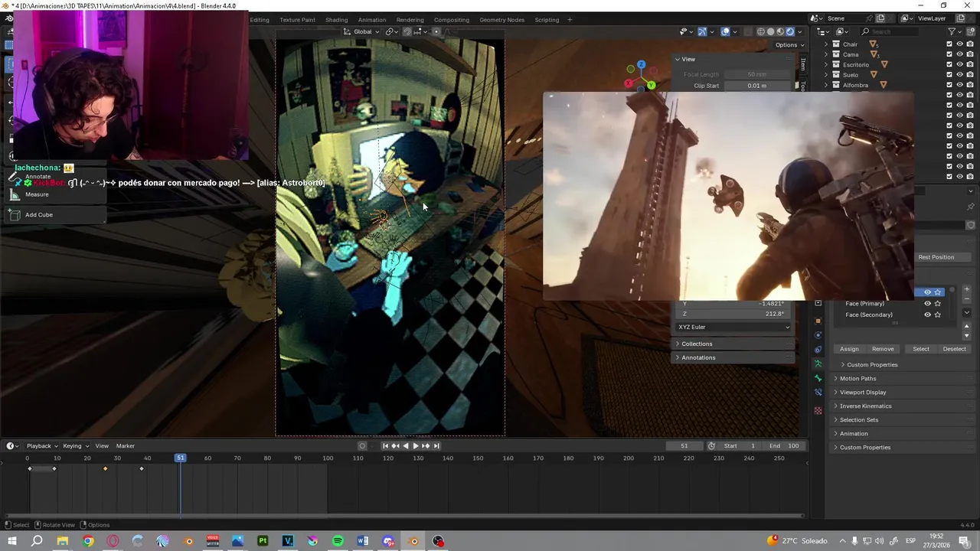980x551 pixels.
Task: Open Google Chrome from the taskbar
Action: coord(88,541)
